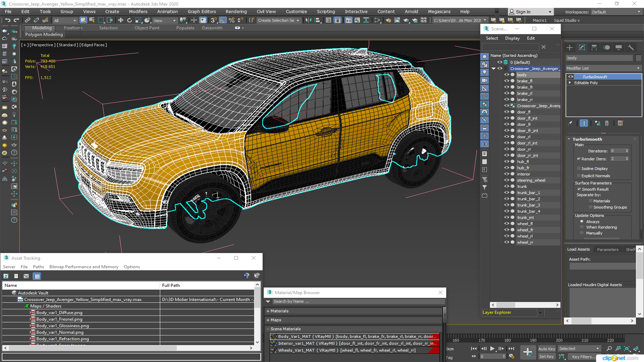This screenshot has width=644, height=362.
Task: Click the Asset Path input field
Action: [602, 266]
